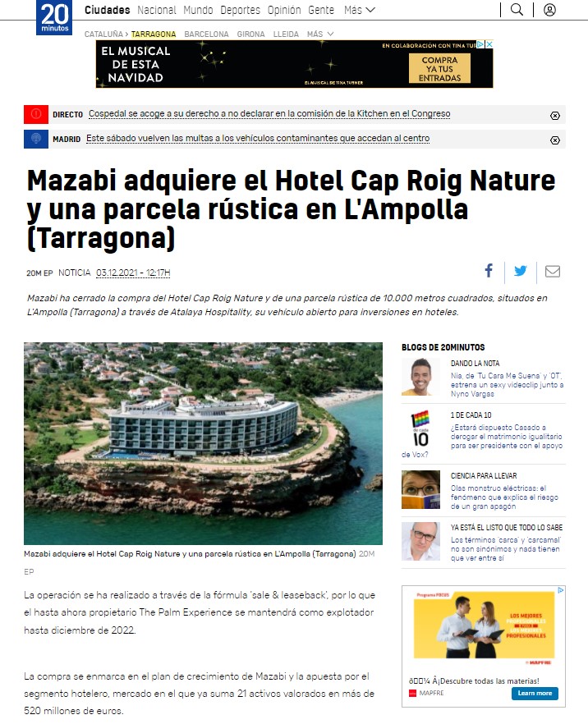Click the blue MADRID podcast icon
This screenshot has height=724, width=588.
[36, 139]
